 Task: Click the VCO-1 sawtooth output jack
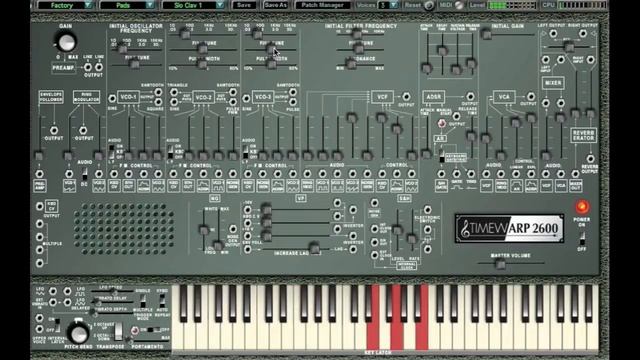pos(158,92)
